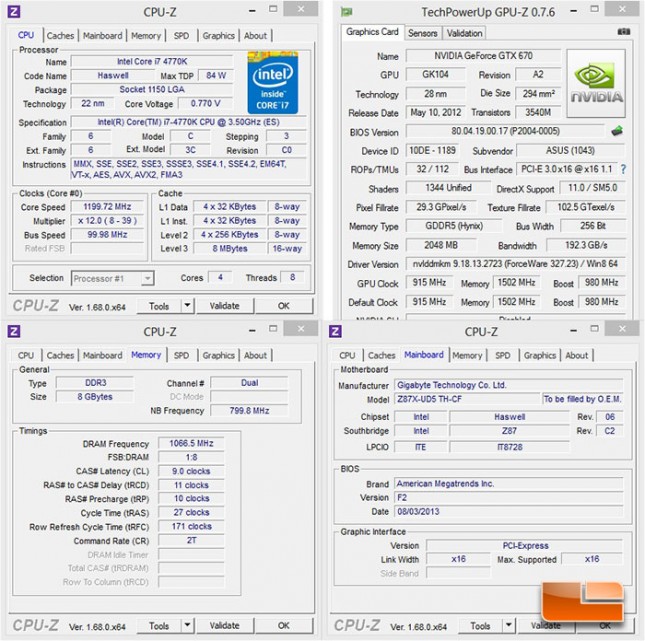Image resolution: width=645 pixels, height=641 pixels.
Task: Click OK button in top-left CPU-Z window
Action: (283, 306)
